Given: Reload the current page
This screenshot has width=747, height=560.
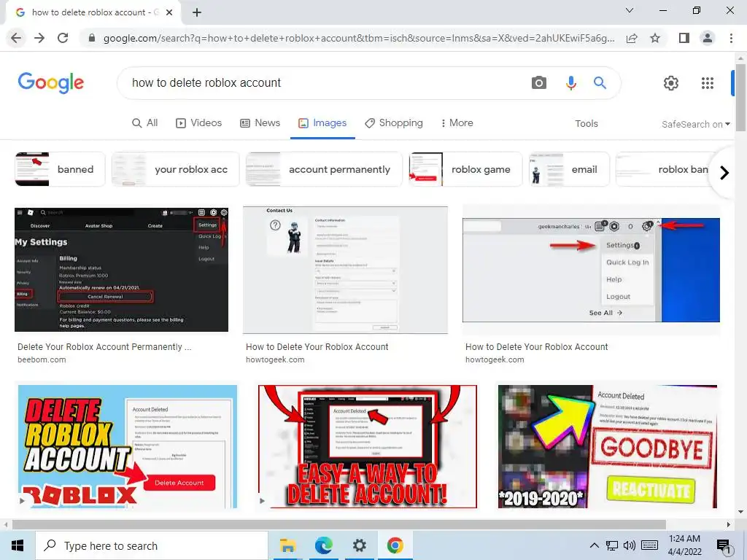Looking at the screenshot, I should coord(63,38).
